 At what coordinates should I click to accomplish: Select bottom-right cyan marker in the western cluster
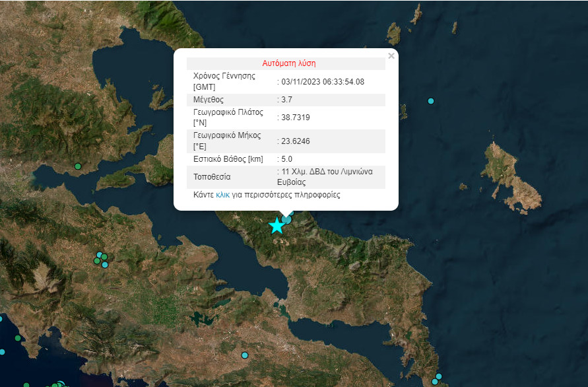105,264
